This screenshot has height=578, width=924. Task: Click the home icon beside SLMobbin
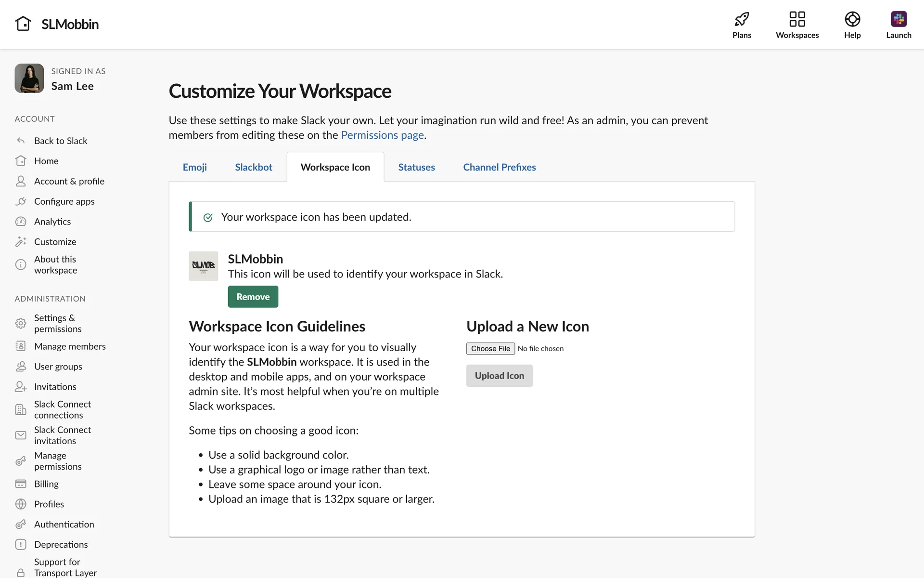point(23,24)
